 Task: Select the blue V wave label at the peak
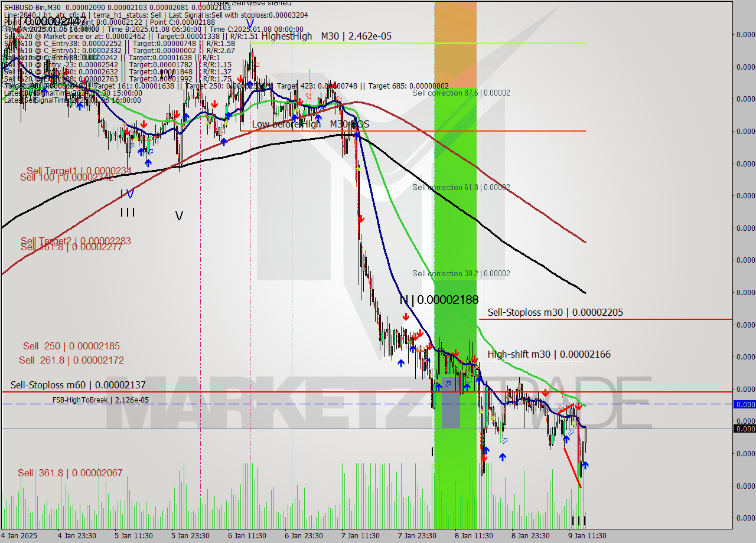(250, 24)
